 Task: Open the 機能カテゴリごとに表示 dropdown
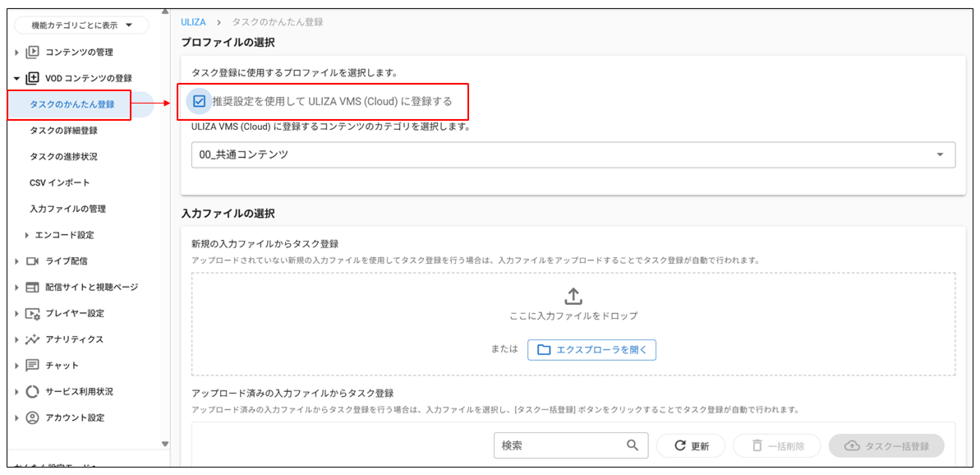point(80,25)
